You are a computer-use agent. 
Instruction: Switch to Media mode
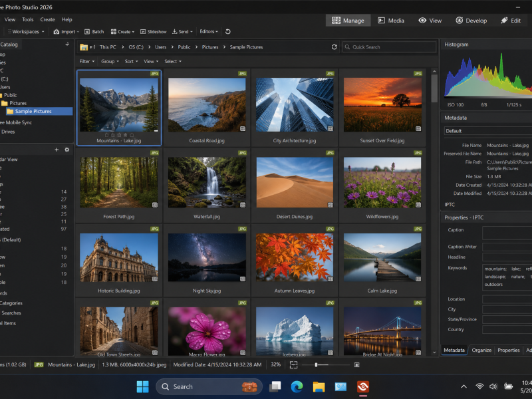coord(391,21)
